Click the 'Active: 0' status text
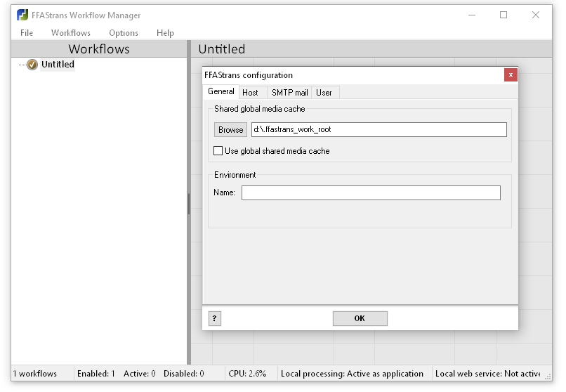 (139, 374)
